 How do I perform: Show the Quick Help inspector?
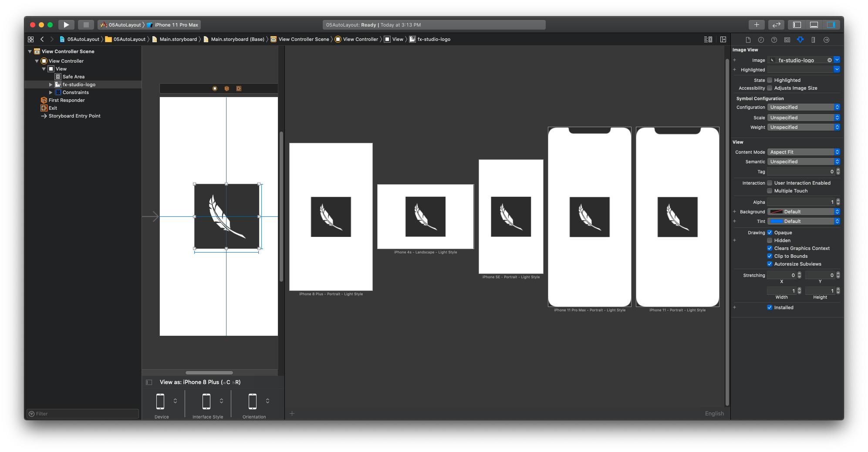click(774, 40)
